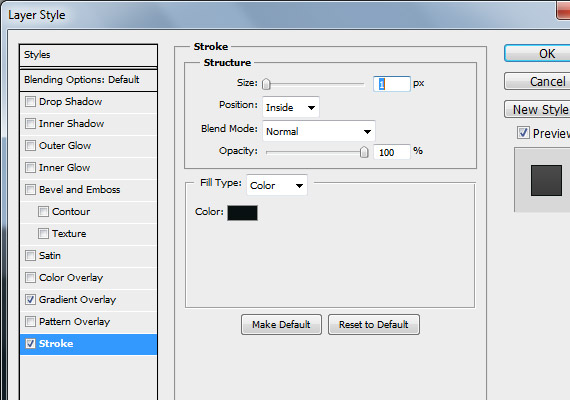Toggle the Preview checkbox
Image resolution: width=570 pixels, height=400 pixels.
pos(523,133)
